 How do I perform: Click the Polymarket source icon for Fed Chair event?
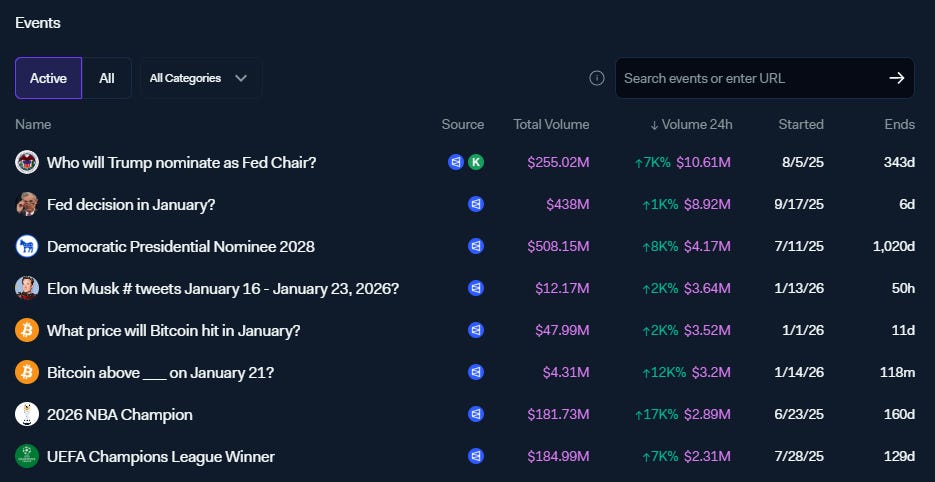coord(456,162)
